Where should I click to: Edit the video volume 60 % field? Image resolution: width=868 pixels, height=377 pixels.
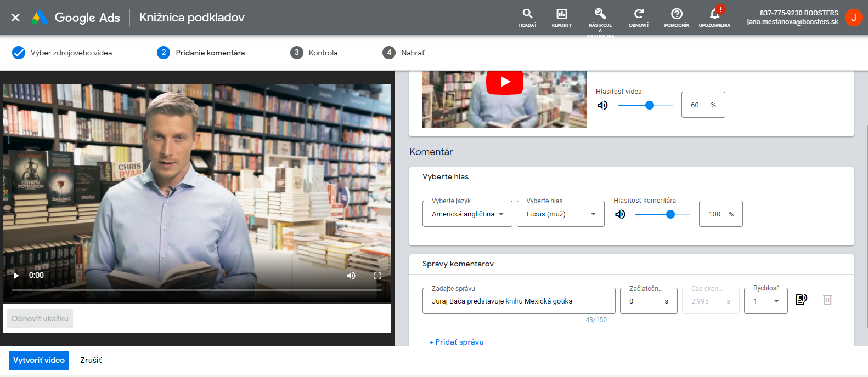pos(703,105)
